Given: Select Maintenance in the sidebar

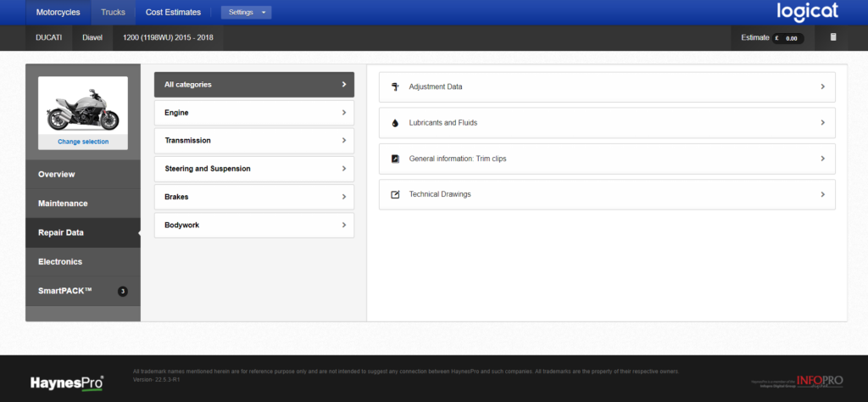Looking at the screenshot, I should click(83, 204).
